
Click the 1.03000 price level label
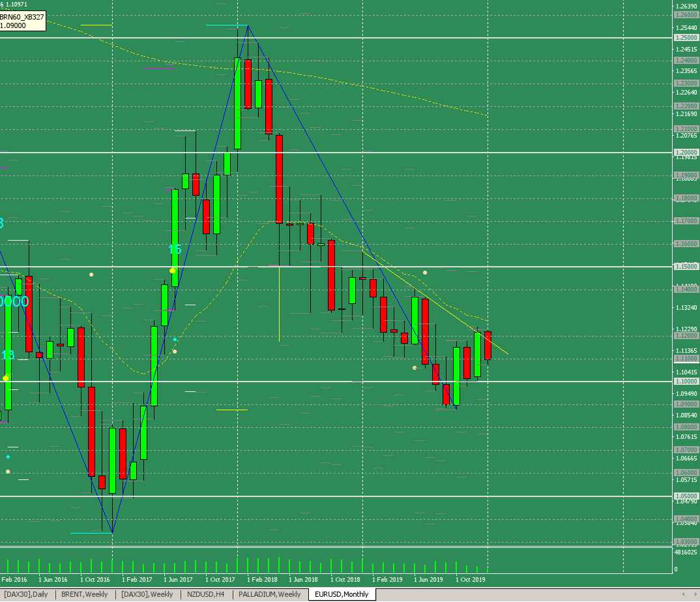pyautogui.click(x=686, y=542)
